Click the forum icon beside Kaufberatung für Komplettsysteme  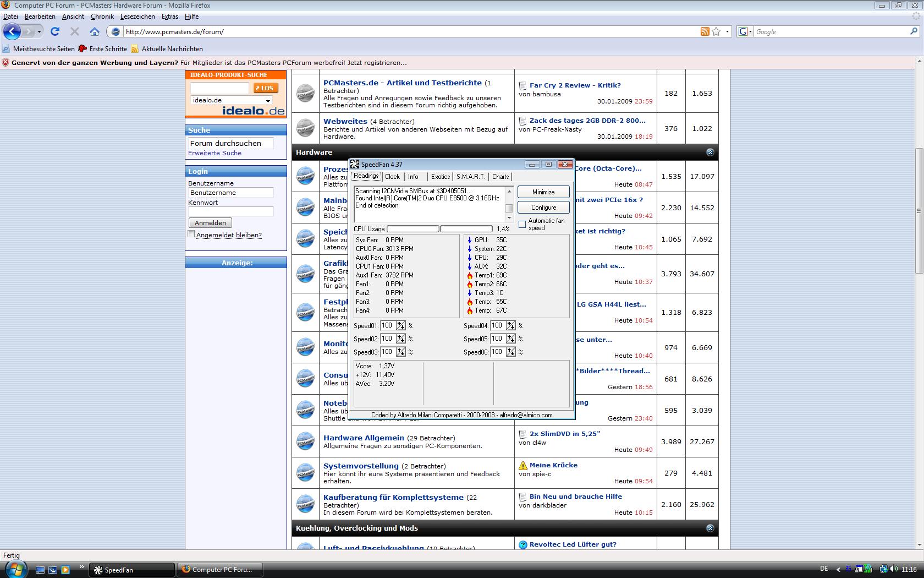pyautogui.click(x=305, y=504)
